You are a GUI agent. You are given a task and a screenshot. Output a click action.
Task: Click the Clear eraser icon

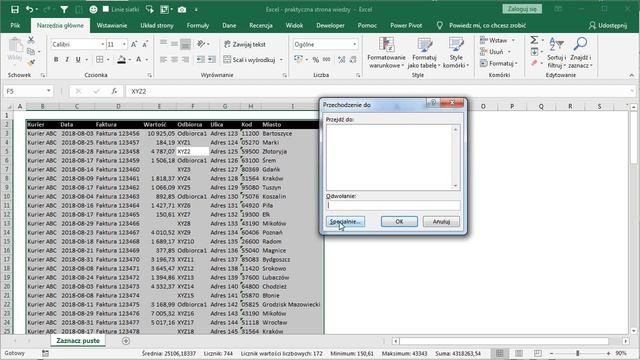(534, 63)
